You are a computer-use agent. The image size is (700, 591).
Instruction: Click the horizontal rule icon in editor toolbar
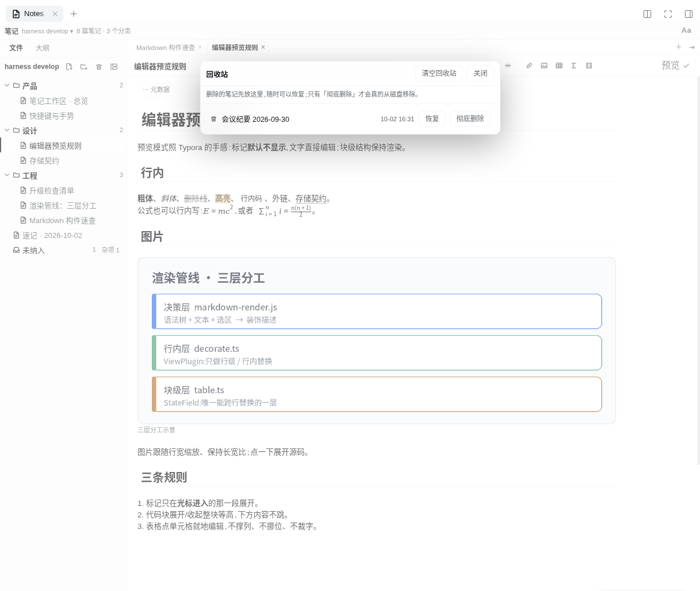click(x=508, y=66)
